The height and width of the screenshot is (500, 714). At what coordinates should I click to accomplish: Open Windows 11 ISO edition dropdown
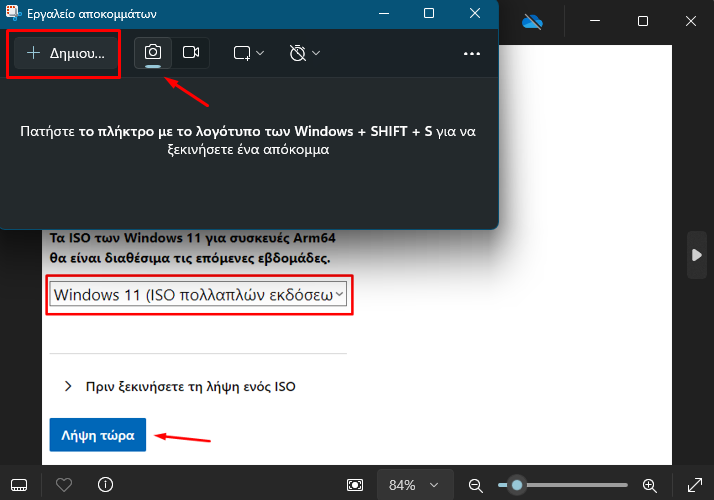click(x=198, y=295)
